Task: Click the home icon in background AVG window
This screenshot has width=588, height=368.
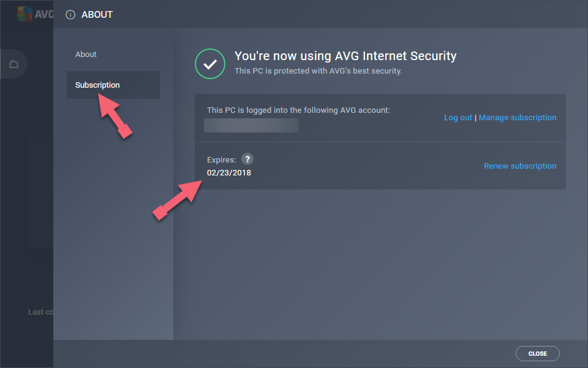Action: (x=14, y=64)
